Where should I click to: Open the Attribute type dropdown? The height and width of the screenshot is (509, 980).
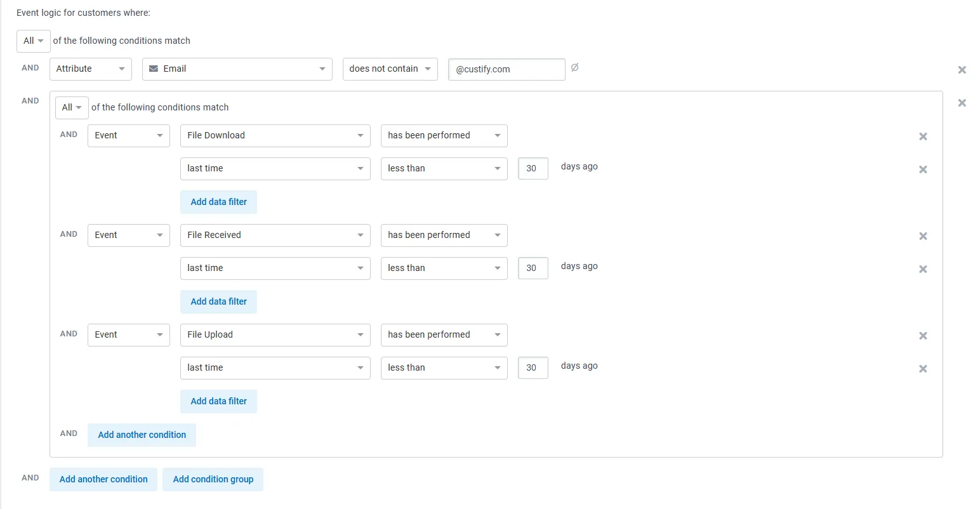[91, 69]
